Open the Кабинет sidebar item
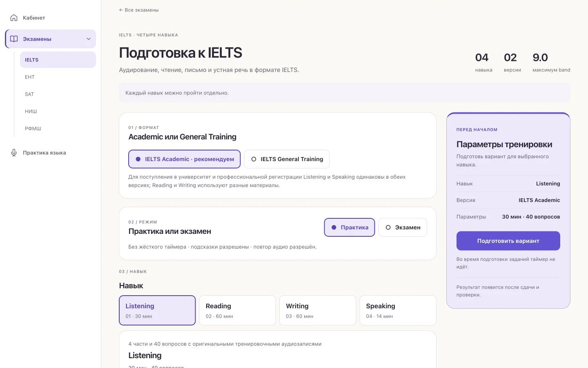This screenshot has width=588, height=368. (51, 18)
